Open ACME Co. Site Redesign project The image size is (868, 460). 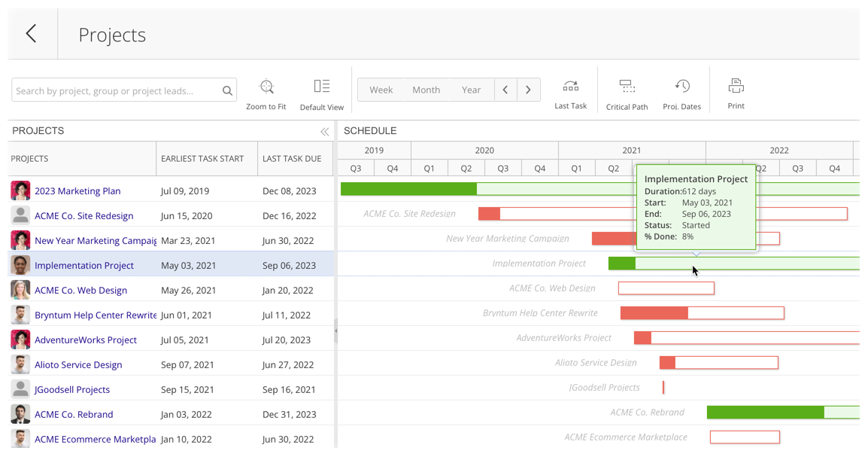[84, 215]
